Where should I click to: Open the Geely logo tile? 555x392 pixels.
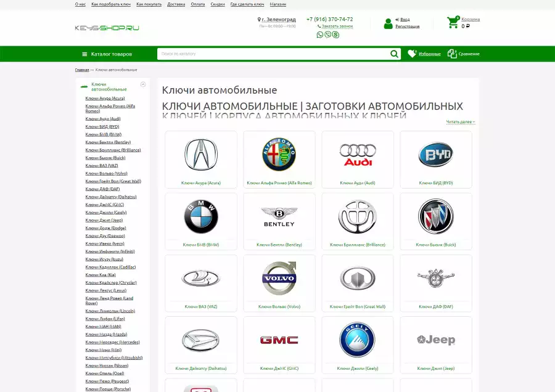pyautogui.click(x=358, y=345)
